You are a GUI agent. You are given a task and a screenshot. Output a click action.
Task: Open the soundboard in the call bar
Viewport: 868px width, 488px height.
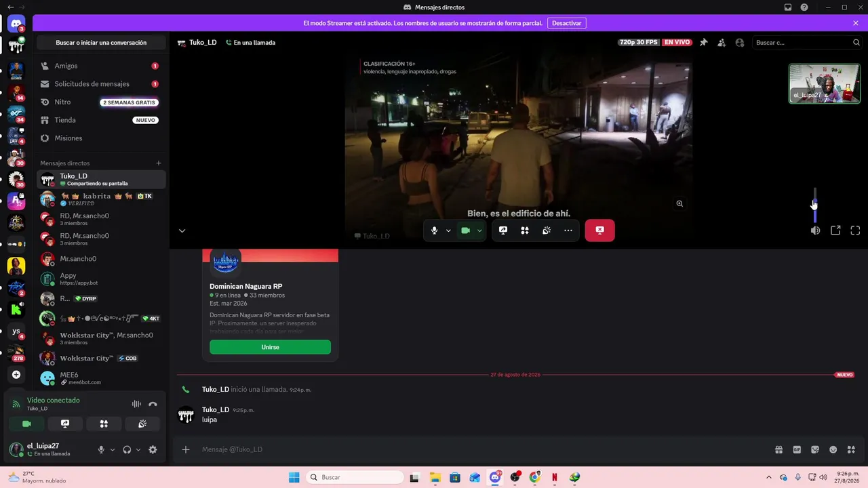[547, 230]
